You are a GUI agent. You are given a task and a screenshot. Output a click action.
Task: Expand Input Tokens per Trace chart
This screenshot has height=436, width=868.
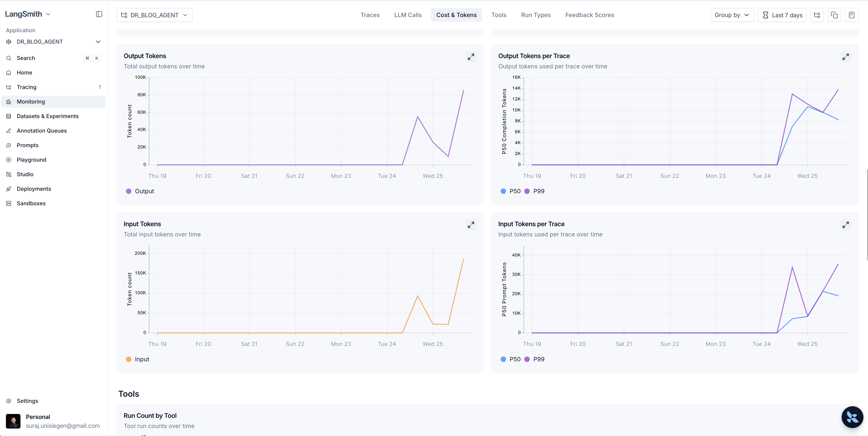[845, 225]
